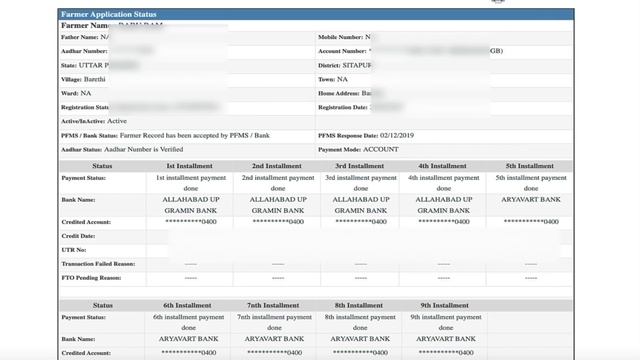Select the 'Active/InActive:' label
The width and height of the screenshot is (640, 360).
coord(83,121)
